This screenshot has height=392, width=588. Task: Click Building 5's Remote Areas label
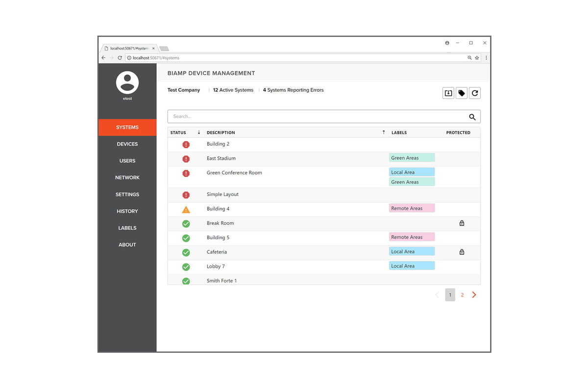[412, 237]
